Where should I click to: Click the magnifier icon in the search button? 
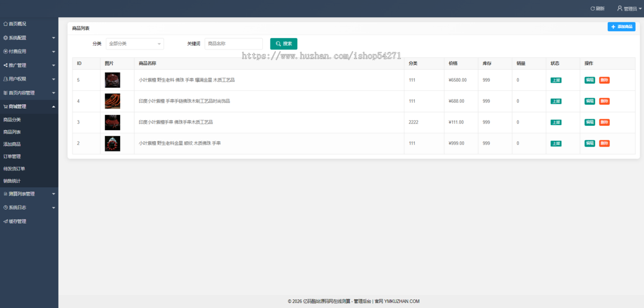278,44
